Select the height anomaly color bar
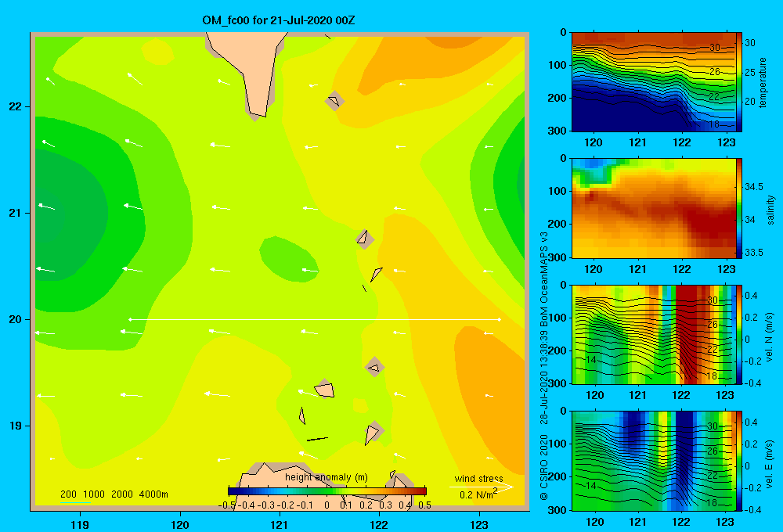 [x=327, y=491]
